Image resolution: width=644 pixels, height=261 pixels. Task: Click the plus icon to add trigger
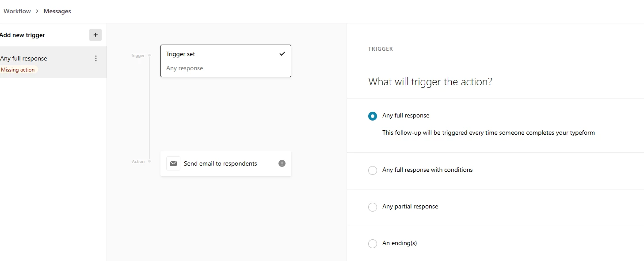click(95, 35)
